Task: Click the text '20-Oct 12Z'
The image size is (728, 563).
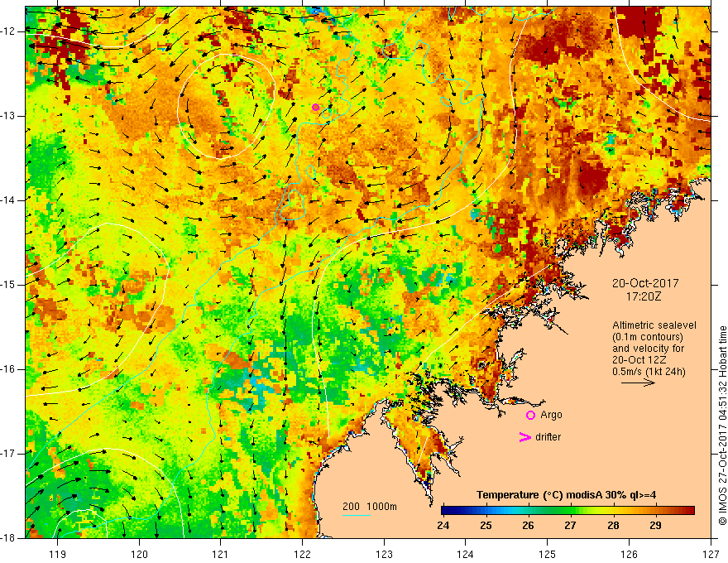Action: point(638,360)
